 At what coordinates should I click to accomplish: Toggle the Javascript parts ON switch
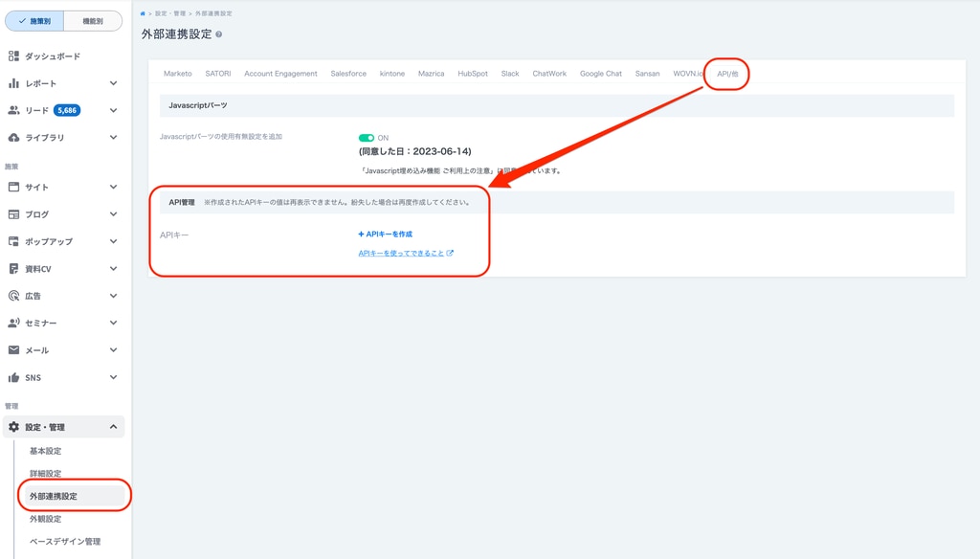point(366,138)
